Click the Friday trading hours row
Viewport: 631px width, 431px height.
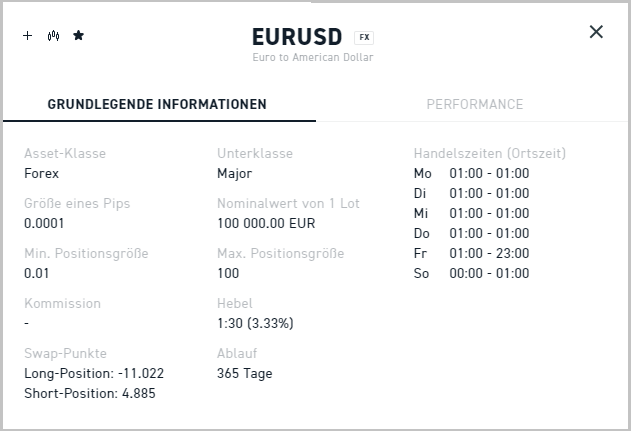coord(471,253)
